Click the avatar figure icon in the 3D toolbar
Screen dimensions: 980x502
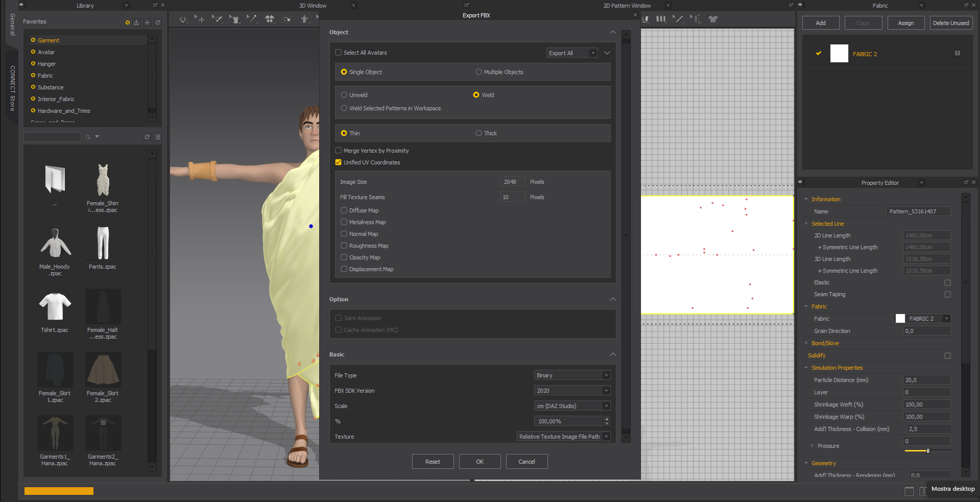tap(304, 19)
